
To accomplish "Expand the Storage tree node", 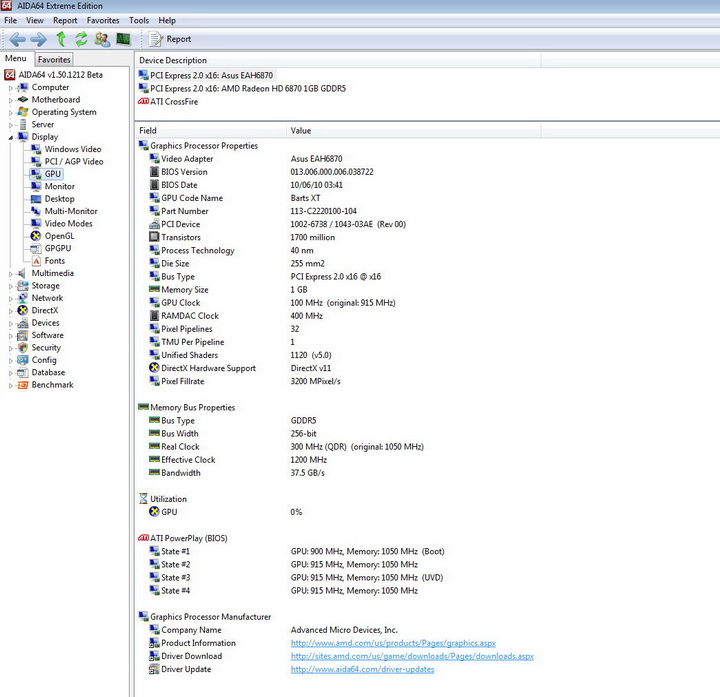I will click(11, 286).
